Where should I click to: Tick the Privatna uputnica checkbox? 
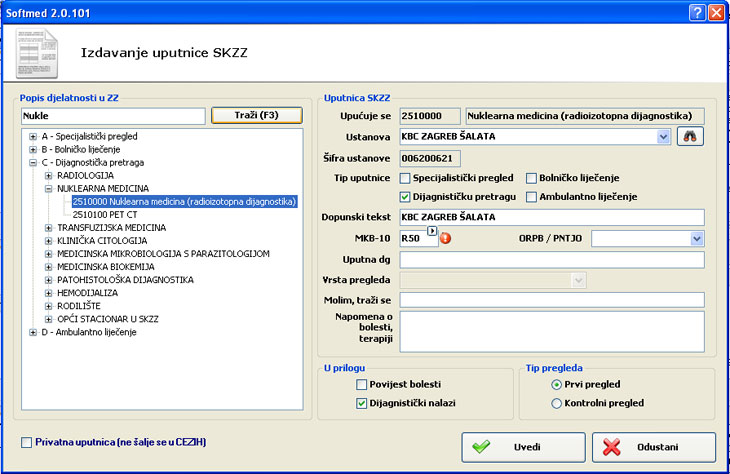(x=27, y=441)
